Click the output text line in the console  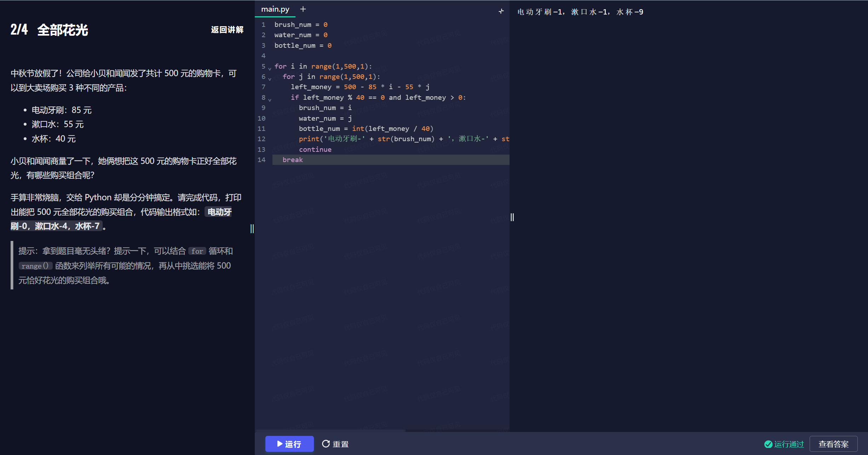pos(580,12)
